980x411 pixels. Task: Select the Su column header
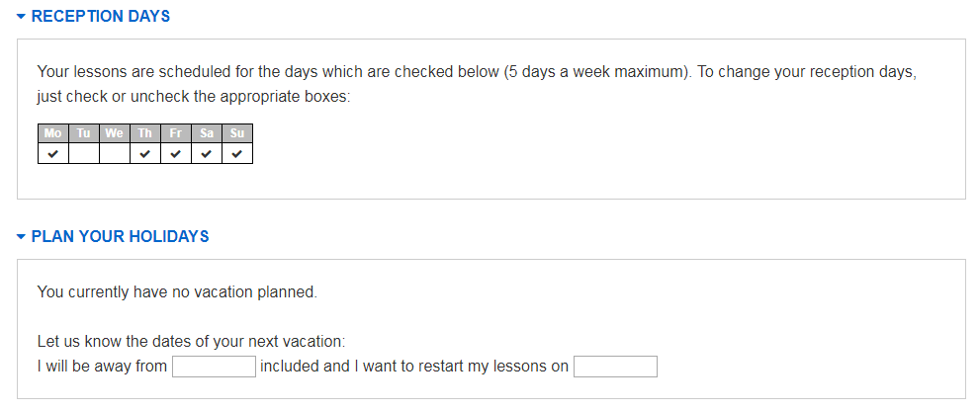237,133
